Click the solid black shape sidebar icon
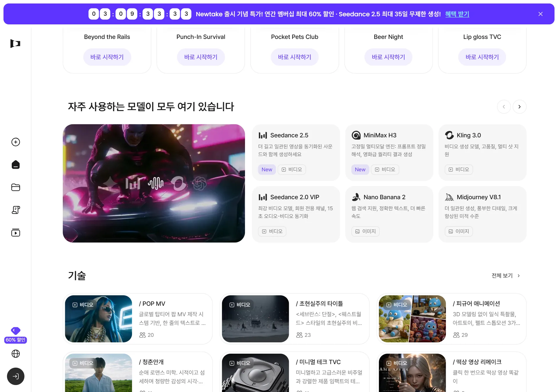 coord(16,165)
